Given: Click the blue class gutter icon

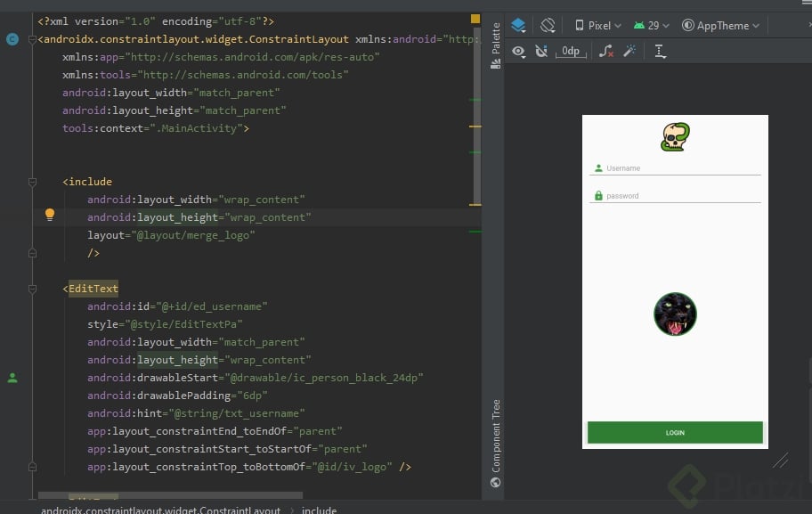Looking at the screenshot, I should coord(12,39).
